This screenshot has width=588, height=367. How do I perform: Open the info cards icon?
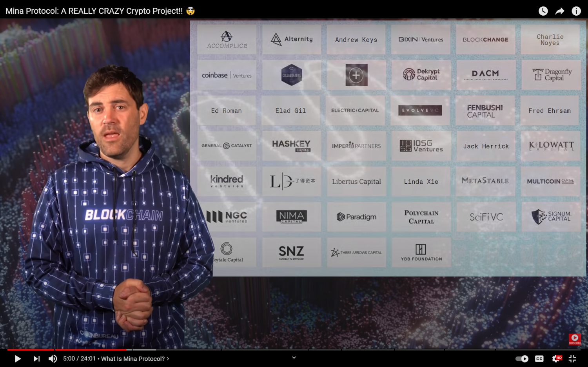tap(576, 11)
